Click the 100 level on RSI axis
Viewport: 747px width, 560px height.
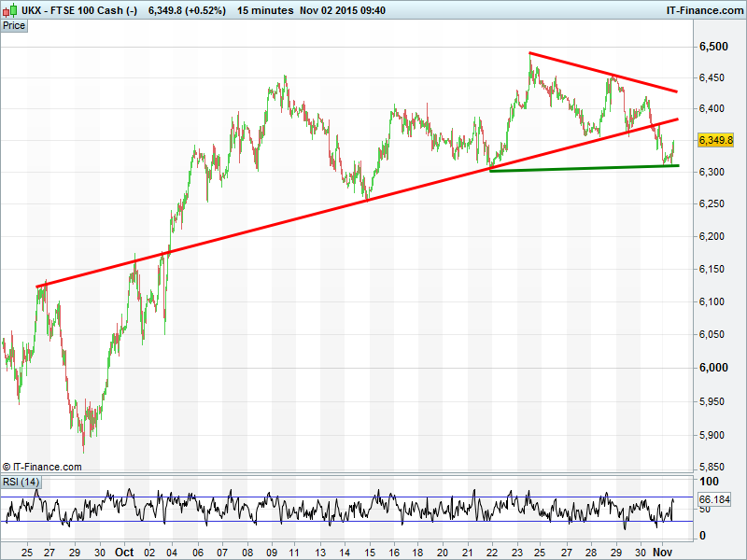[x=708, y=481]
